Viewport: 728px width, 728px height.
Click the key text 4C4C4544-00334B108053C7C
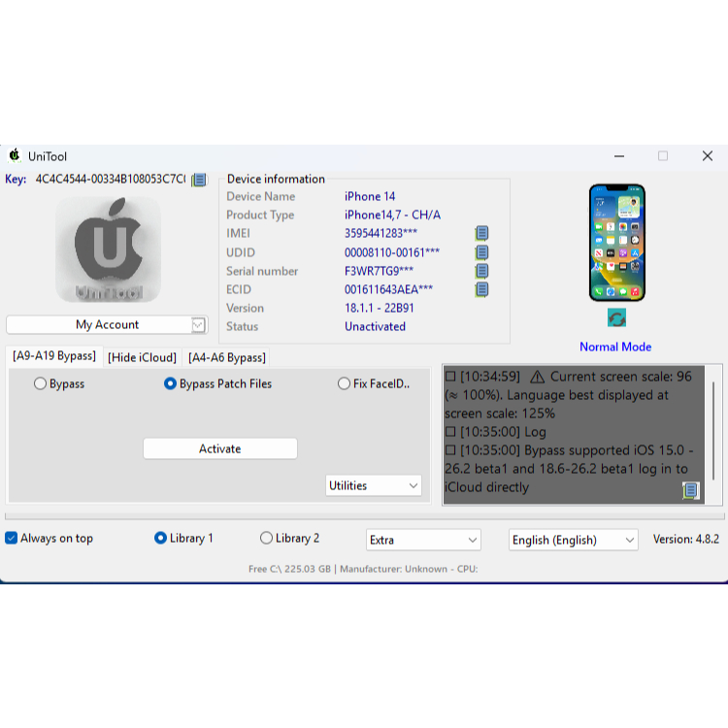(111, 180)
